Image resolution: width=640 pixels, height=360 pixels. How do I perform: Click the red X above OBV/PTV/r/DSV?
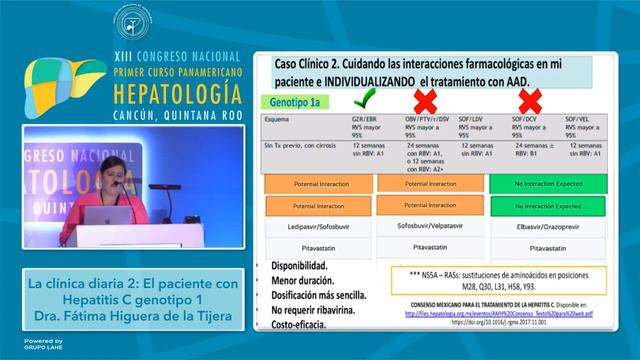coord(425,101)
